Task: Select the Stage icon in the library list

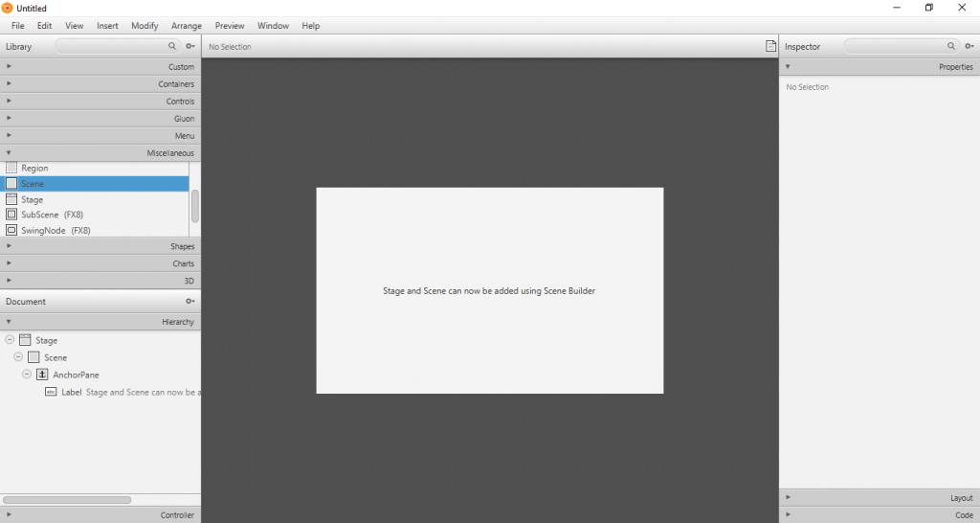Action: pos(11,199)
